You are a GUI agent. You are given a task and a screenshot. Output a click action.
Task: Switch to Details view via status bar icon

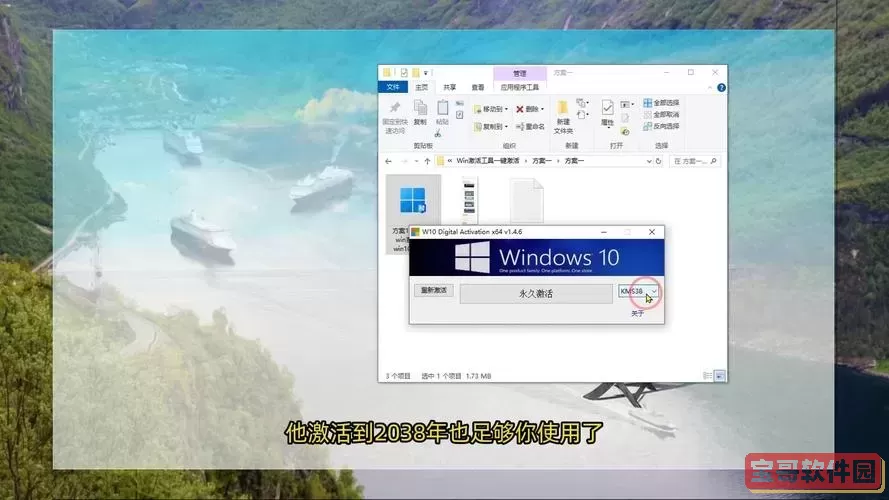tap(708, 376)
